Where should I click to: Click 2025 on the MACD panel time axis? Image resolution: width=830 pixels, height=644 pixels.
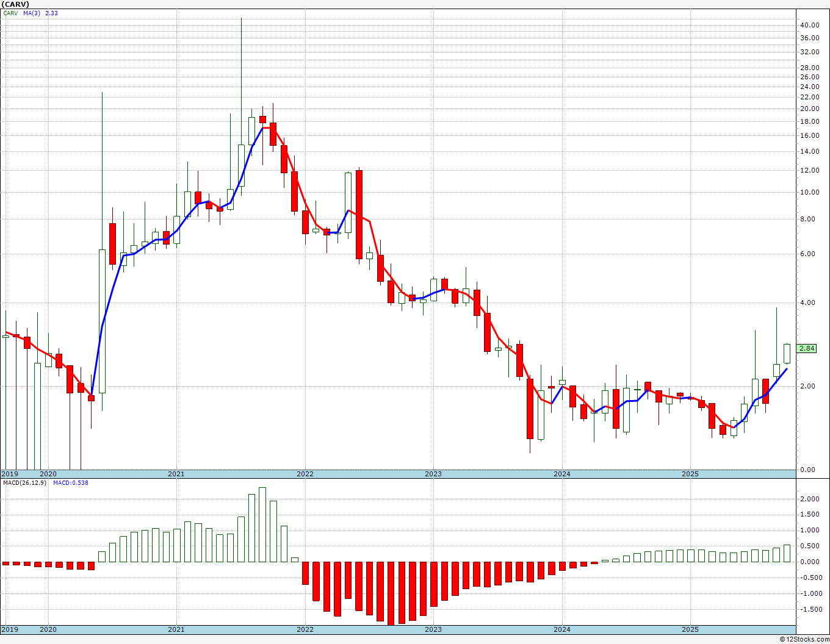pos(690,629)
